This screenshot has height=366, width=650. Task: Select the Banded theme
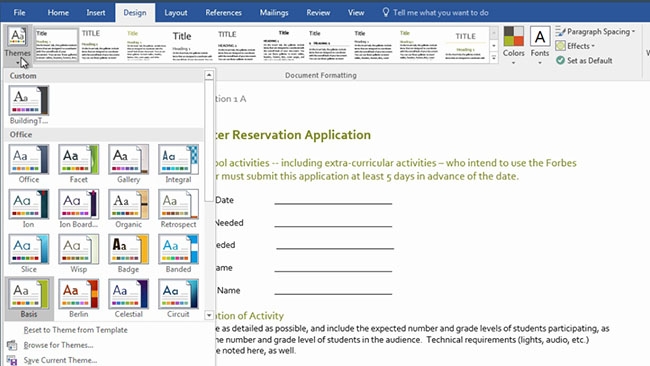coord(178,253)
